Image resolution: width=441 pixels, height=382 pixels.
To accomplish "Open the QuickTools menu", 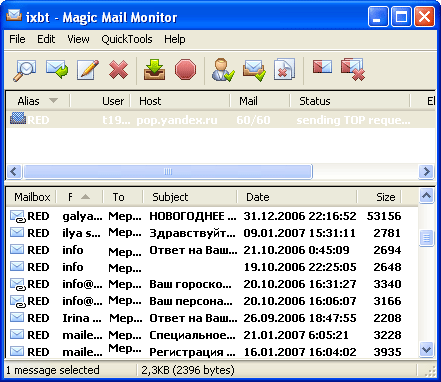I will pyautogui.click(x=127, y=39).
